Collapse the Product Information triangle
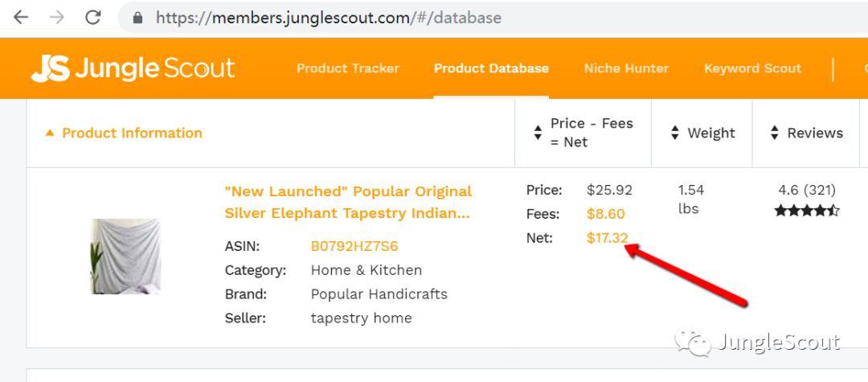This screenshot has height=382, width=868. 50,133
